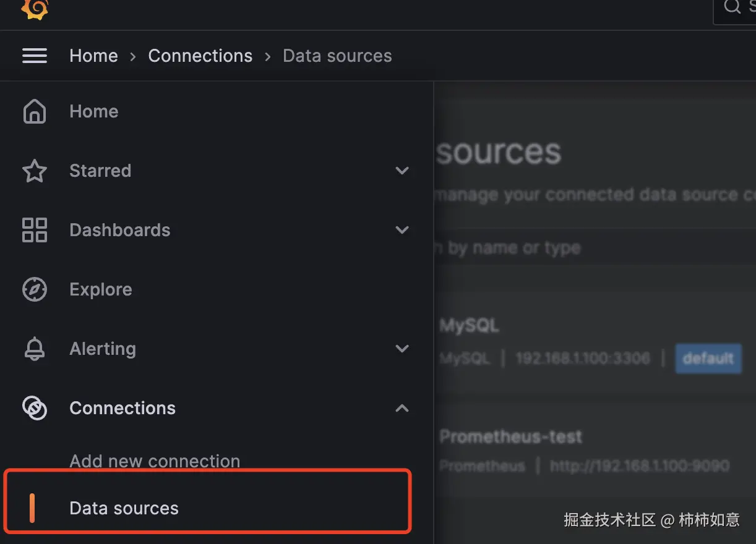
Task: Open the hamburger navigation menu
Action: (x=35, y=55)
